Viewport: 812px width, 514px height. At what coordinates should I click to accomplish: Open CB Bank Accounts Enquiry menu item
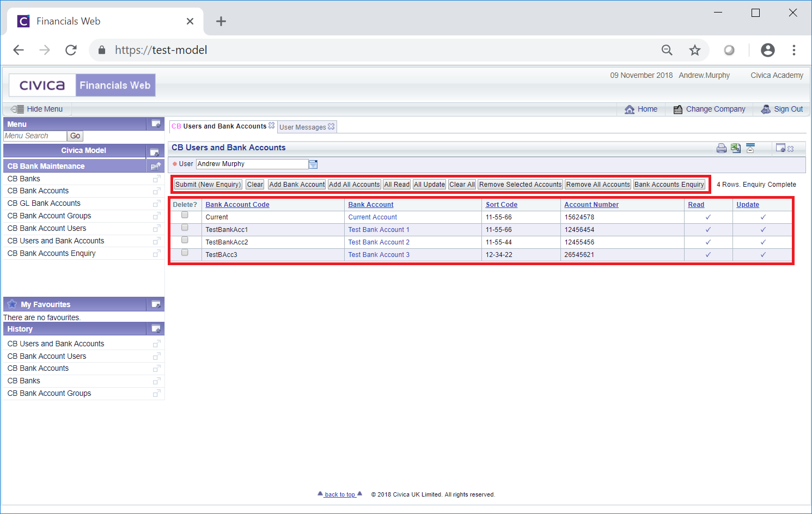pos(52,254)
